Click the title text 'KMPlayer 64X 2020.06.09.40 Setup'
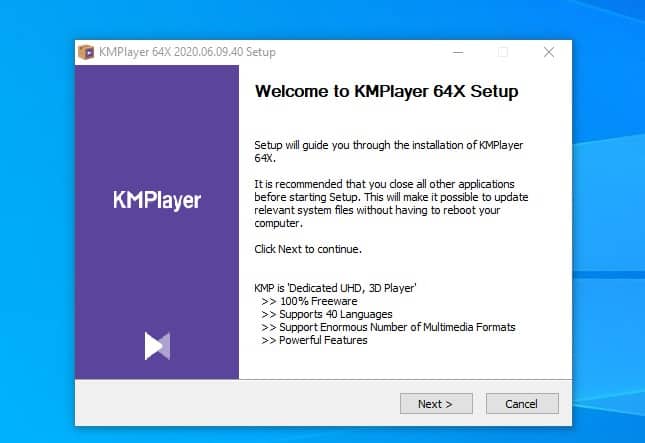This screenshot has height=443, width=645. click(x=187, y=52)
